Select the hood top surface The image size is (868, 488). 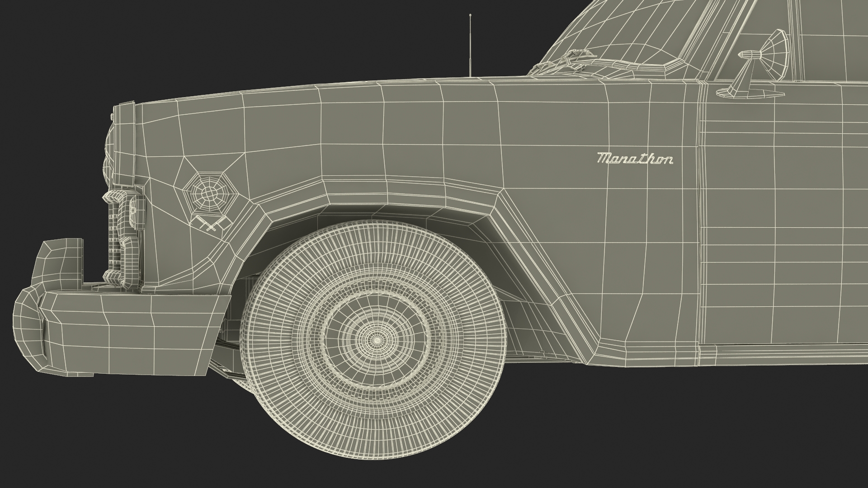362,84
